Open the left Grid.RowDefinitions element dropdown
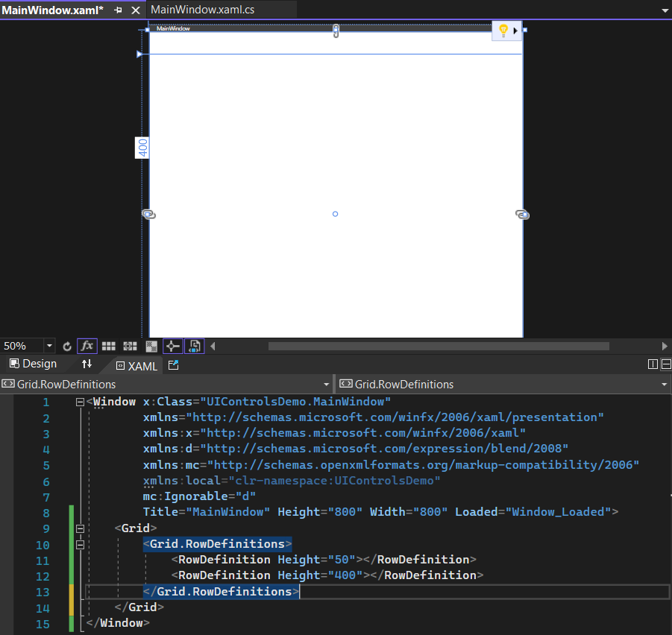 [326, 385]
